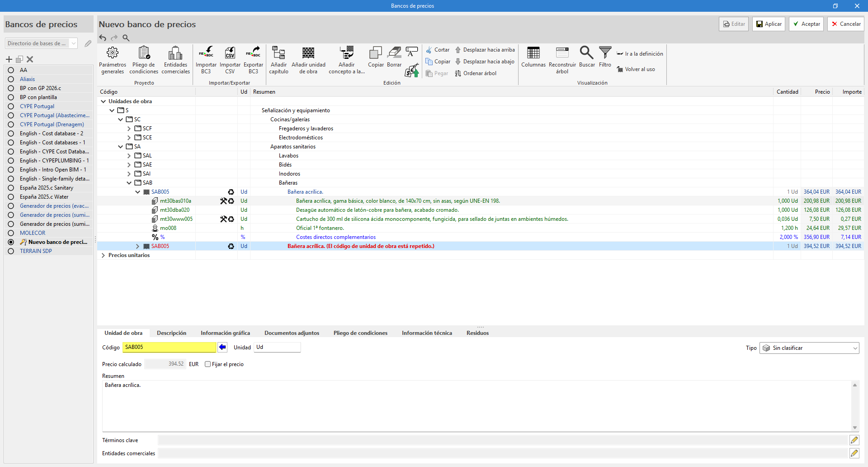This screenshot has width=868, height=467.
Task: Click Importar BC3 icon
Action: (206, 59)
